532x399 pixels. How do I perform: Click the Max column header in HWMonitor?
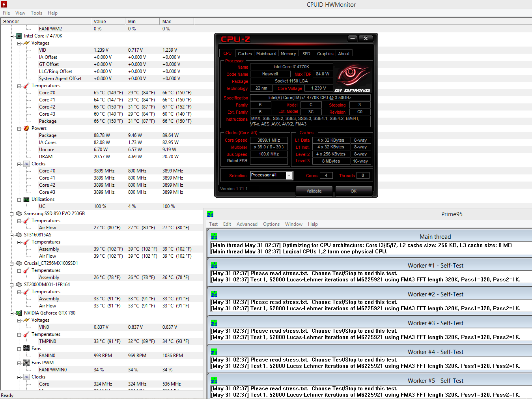point(177,22)
